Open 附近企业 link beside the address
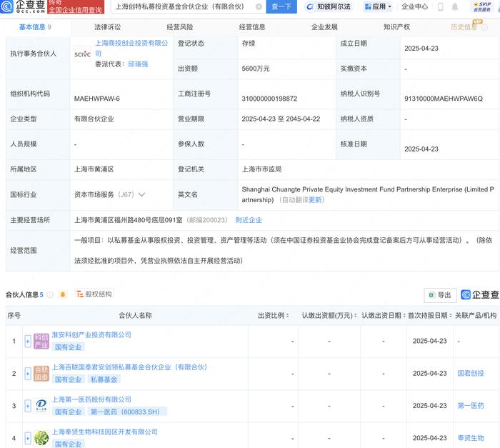The image size is (500, 448). pos(249,220)
